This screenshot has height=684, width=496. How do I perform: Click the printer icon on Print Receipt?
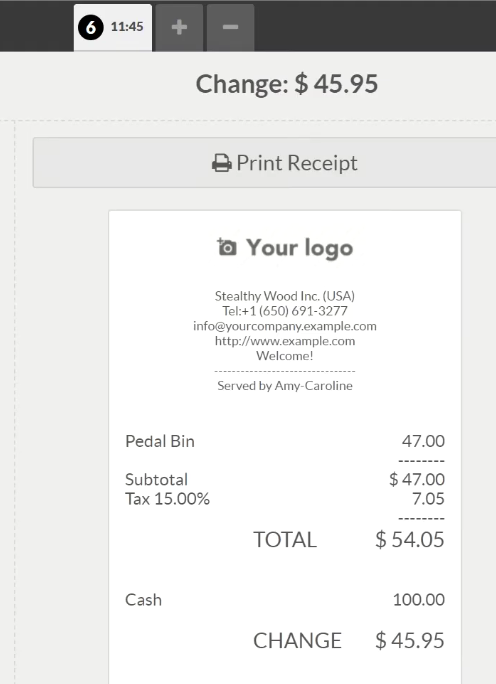point(222,163)
